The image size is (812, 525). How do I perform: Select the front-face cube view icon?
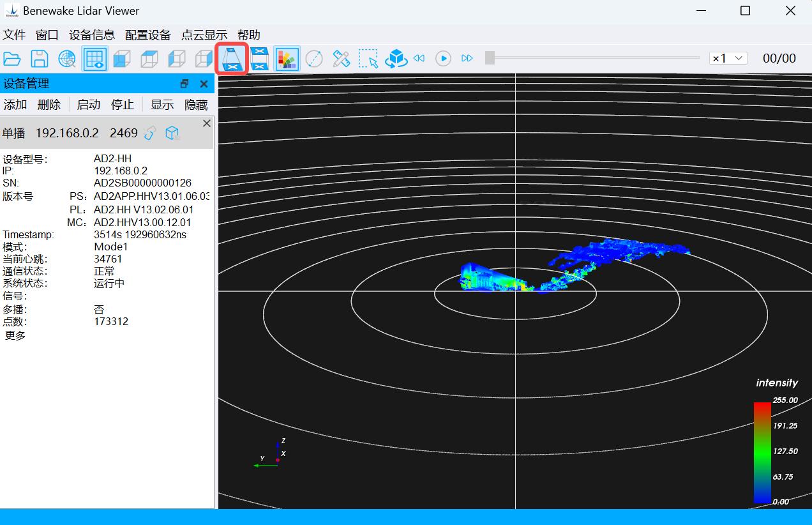tap(122, 59)
